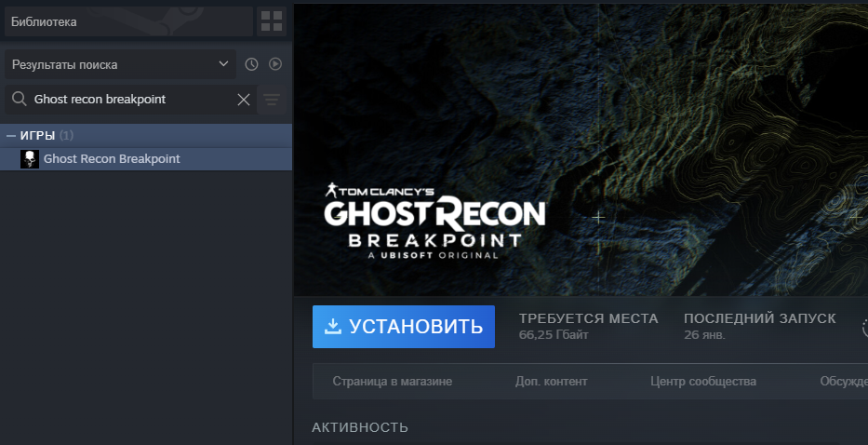Open Доп. контент tab
Screen dimensions: 868x445
(552, 382)
